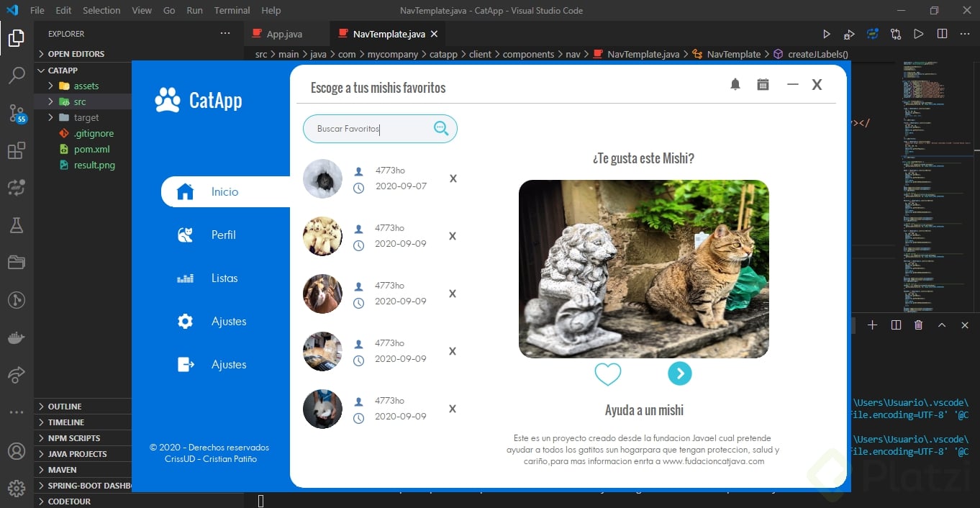Viewport: 980px width, 508px height.
Task: Open the Selection menu
Action: [101, 11]
